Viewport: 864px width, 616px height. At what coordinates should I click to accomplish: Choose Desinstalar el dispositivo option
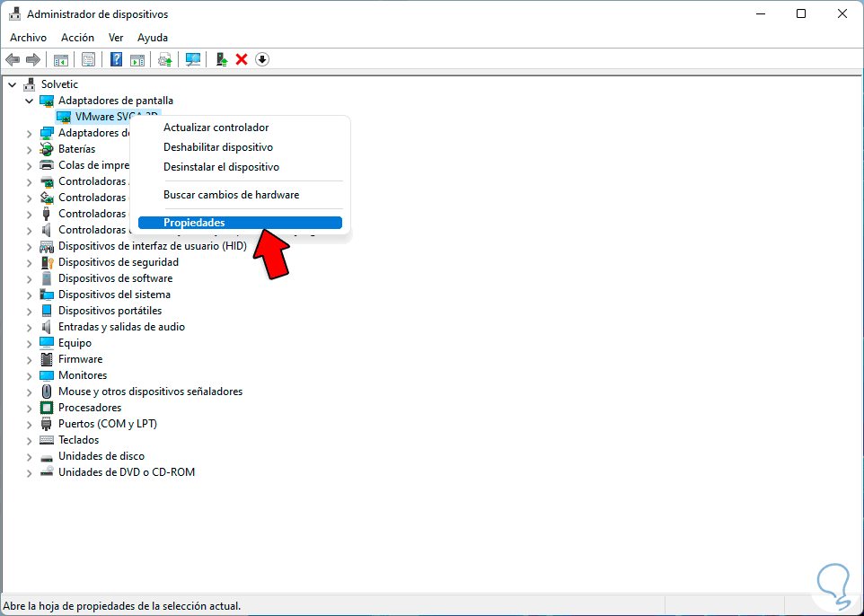(x=240, y=167)
